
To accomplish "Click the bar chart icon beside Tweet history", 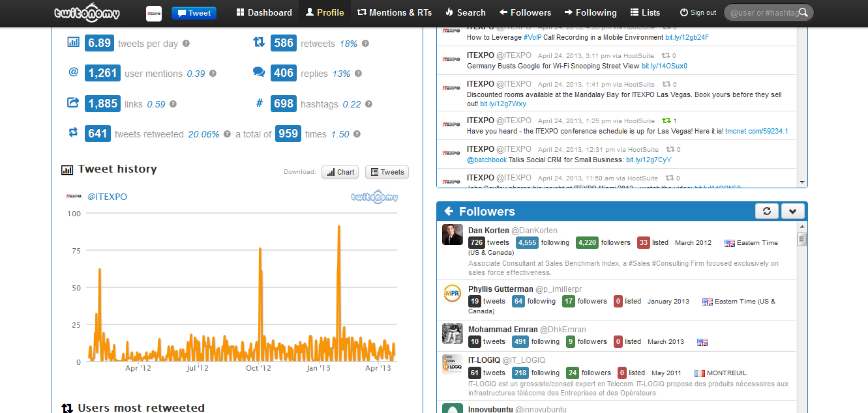I will pyautogui.click(x=67, y=169).
